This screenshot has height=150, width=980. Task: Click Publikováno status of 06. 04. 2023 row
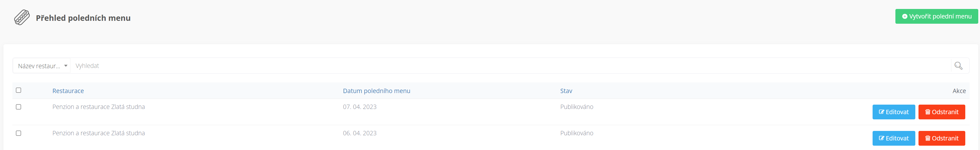(576, 133)
